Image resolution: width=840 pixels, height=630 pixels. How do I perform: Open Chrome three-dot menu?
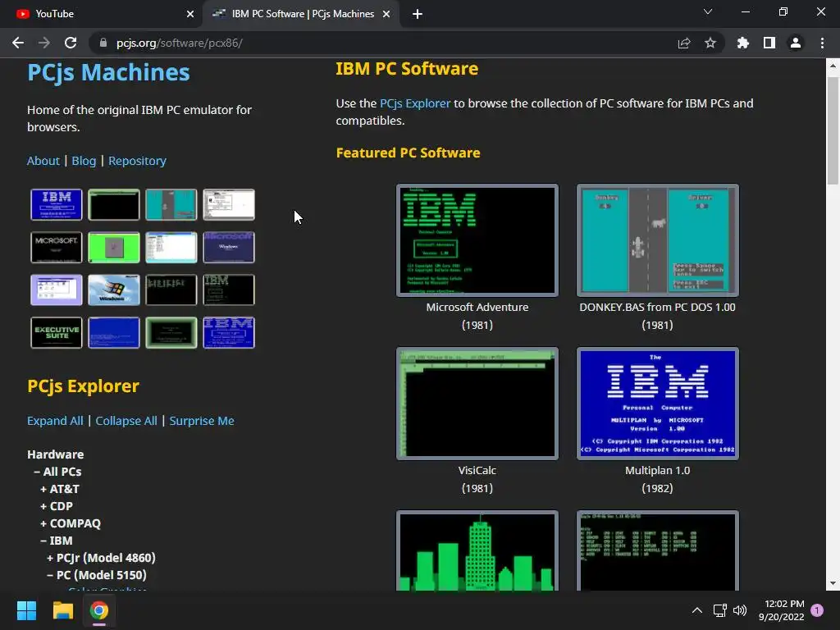(x=822, y=43)
